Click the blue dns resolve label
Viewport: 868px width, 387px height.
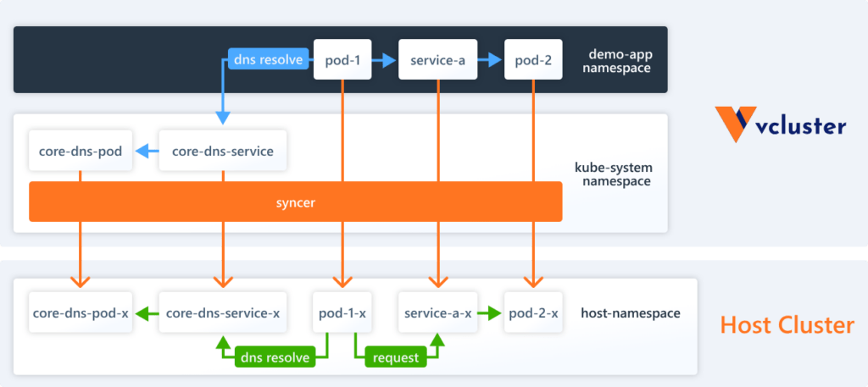point(268,59)
